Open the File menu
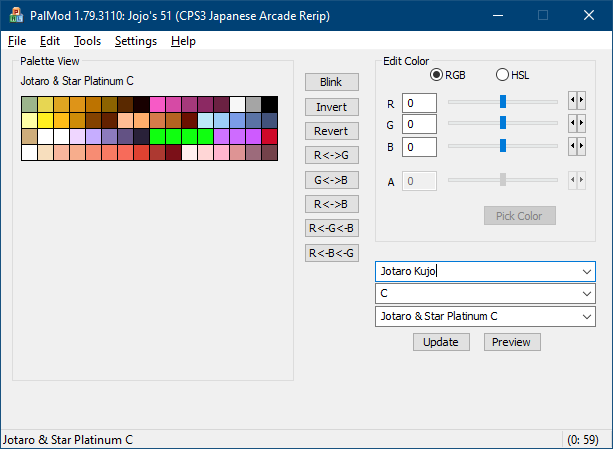The image size is (613, 449). (17, 41)
